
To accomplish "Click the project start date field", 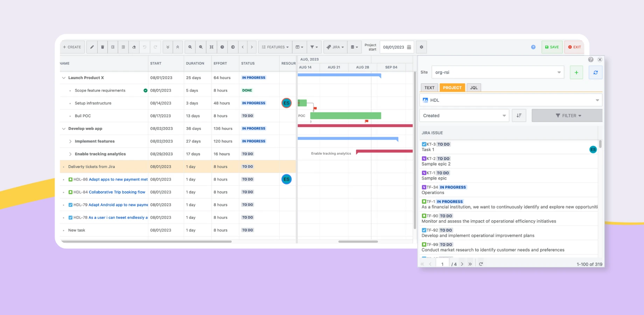I will coord(394,47).
